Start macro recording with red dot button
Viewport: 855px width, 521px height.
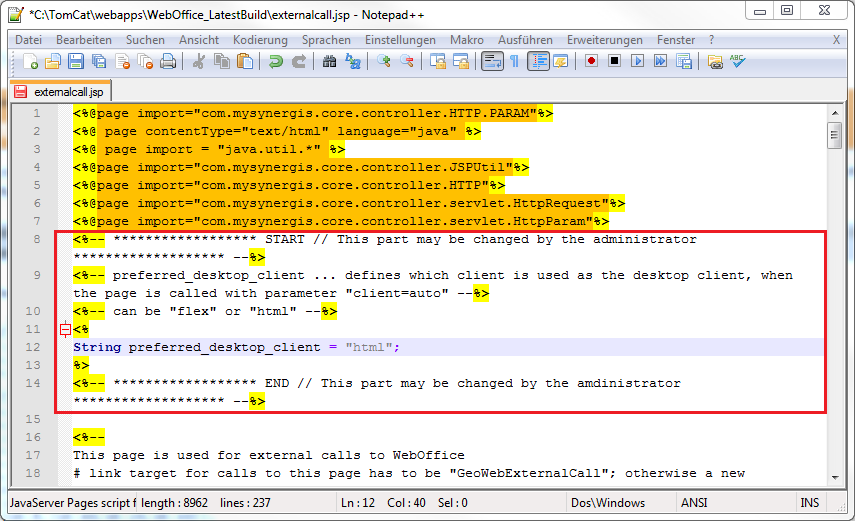click(591, 61)
